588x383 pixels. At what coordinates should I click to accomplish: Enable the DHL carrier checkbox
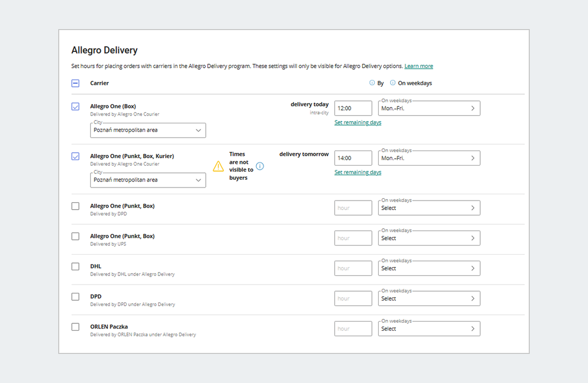[x=75, y=266]
